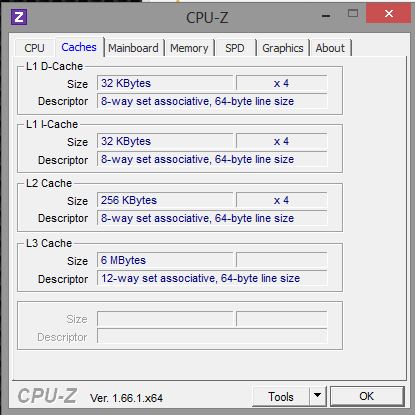Click the Tools button
Image resolution: width=415 pixels, height=415 pixels.
pos(281,396)
